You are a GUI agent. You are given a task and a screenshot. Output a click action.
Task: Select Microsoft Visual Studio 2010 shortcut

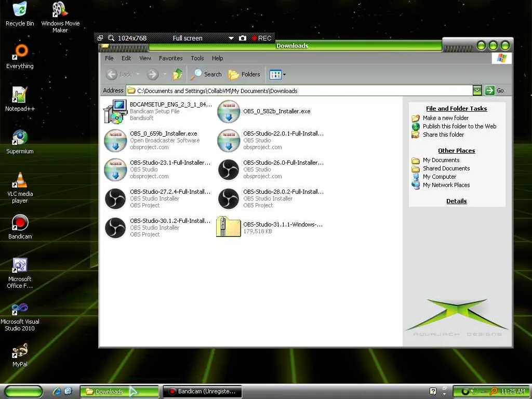(20, 316)
